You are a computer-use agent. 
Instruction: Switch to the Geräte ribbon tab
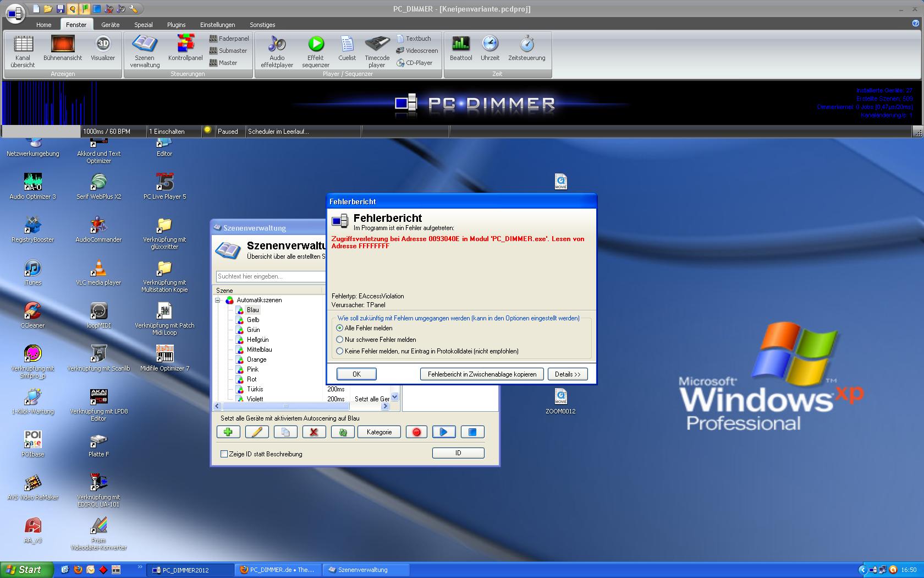pyautogui.click(x=110, y=25)
